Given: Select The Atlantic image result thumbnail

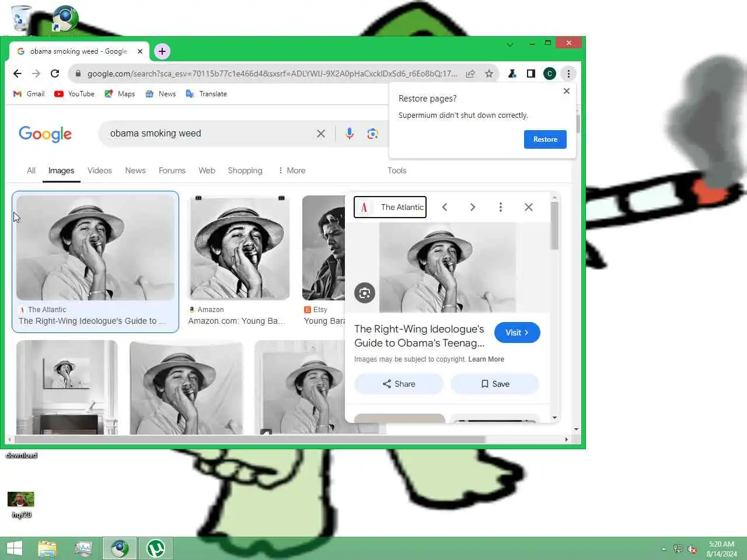Looking at the screenshot, I should [96, 248].
